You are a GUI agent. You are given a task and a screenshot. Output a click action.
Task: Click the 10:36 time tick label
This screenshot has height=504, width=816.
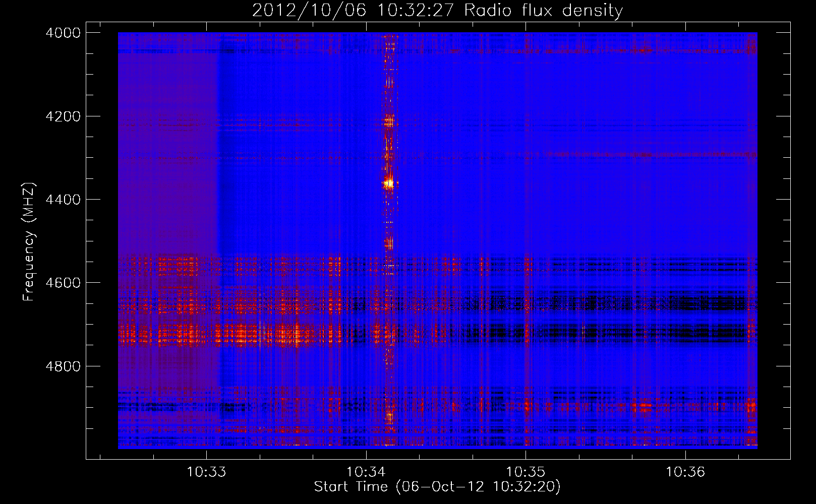685,472
